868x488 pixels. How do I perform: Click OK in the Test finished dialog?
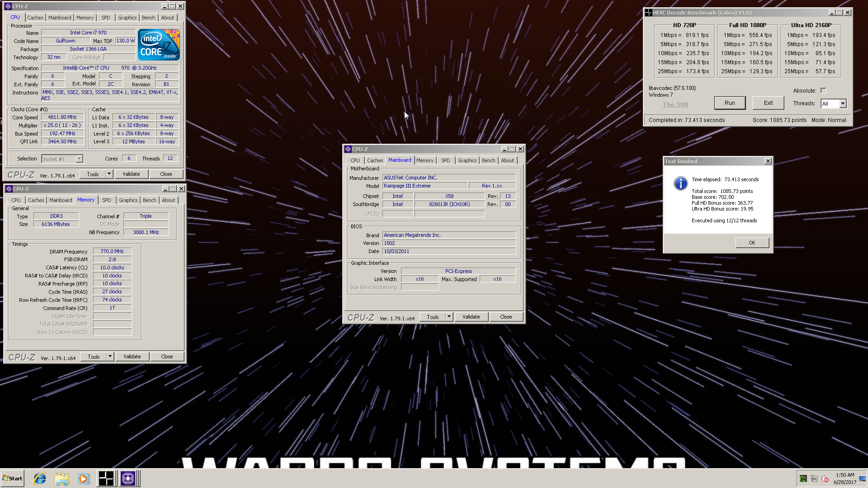[x=752, y=243]
